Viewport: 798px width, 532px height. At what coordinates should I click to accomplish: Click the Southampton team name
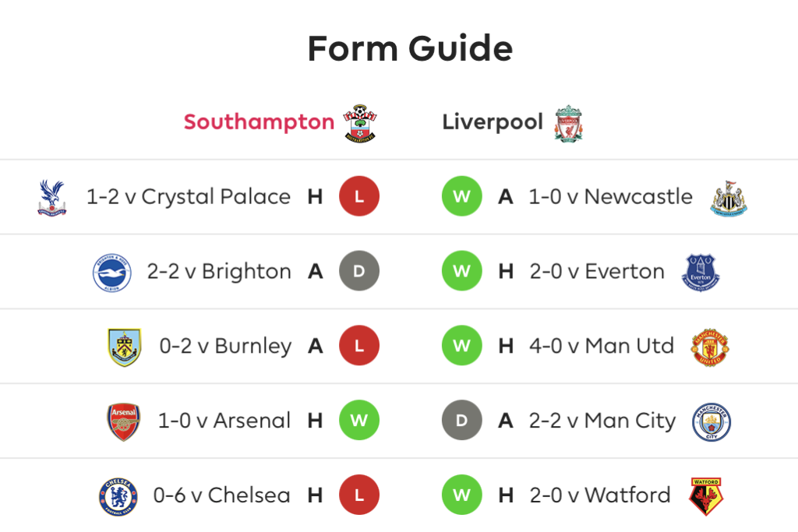(259, 122)
